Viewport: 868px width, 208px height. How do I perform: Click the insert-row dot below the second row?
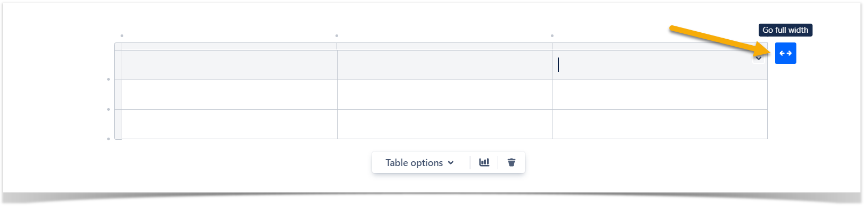click(108, 109)
